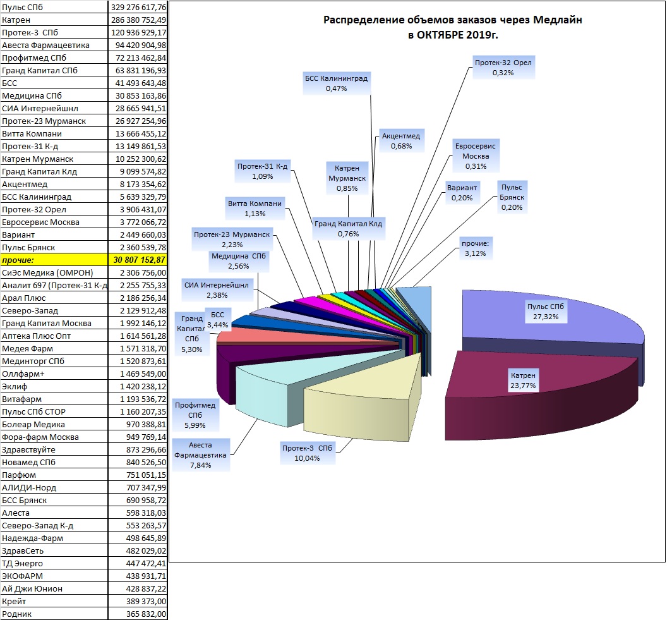Click the Гранд Капитал Клд 0,76% label
This screenshot has width=672, height=620.
coord(349,229)
